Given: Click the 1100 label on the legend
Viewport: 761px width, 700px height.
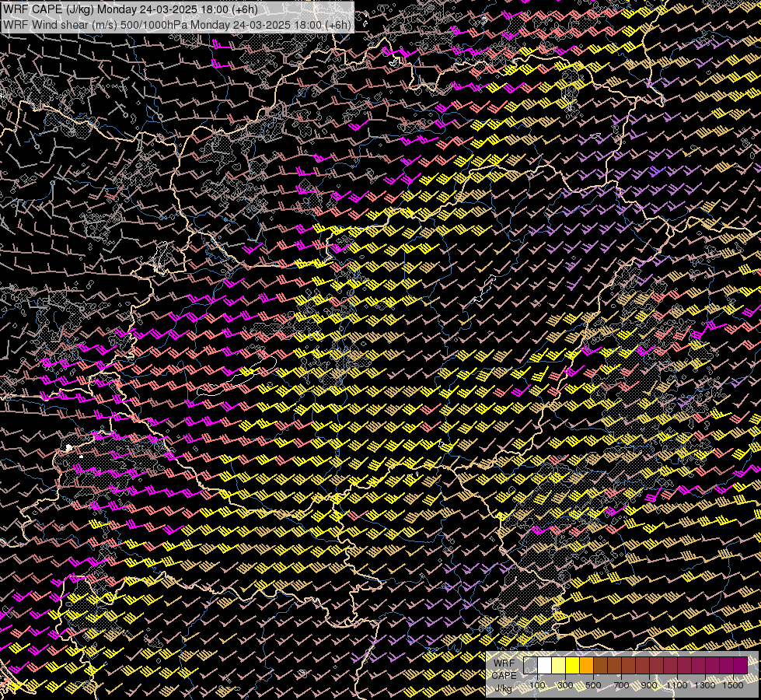Looking at the screenshot, I should [676, 685].
